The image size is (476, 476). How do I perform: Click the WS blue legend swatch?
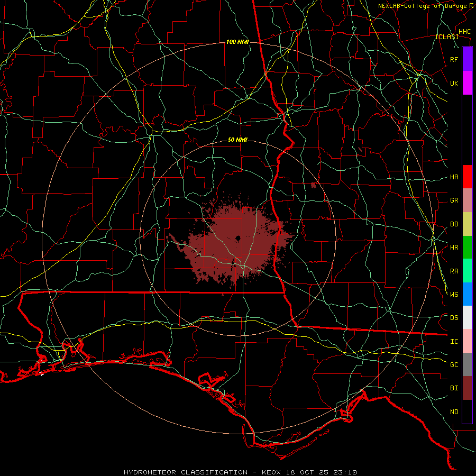[x=467, y=294]
